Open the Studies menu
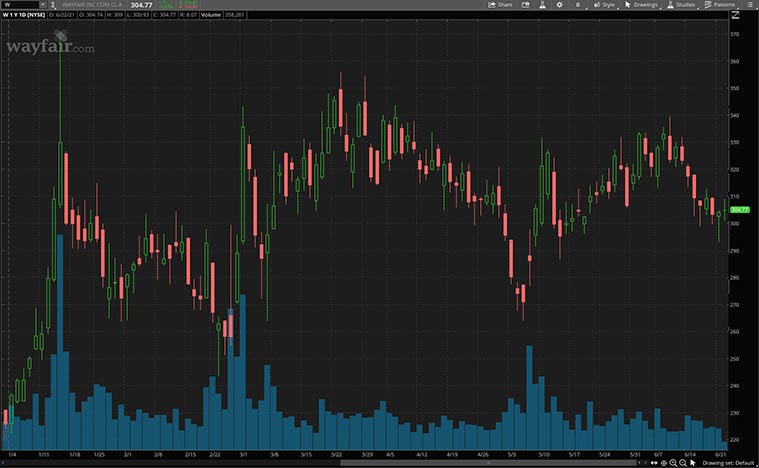 [681, 5]
